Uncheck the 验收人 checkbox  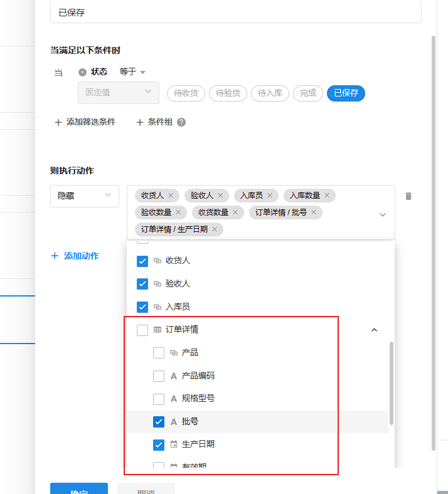point(142,284)
